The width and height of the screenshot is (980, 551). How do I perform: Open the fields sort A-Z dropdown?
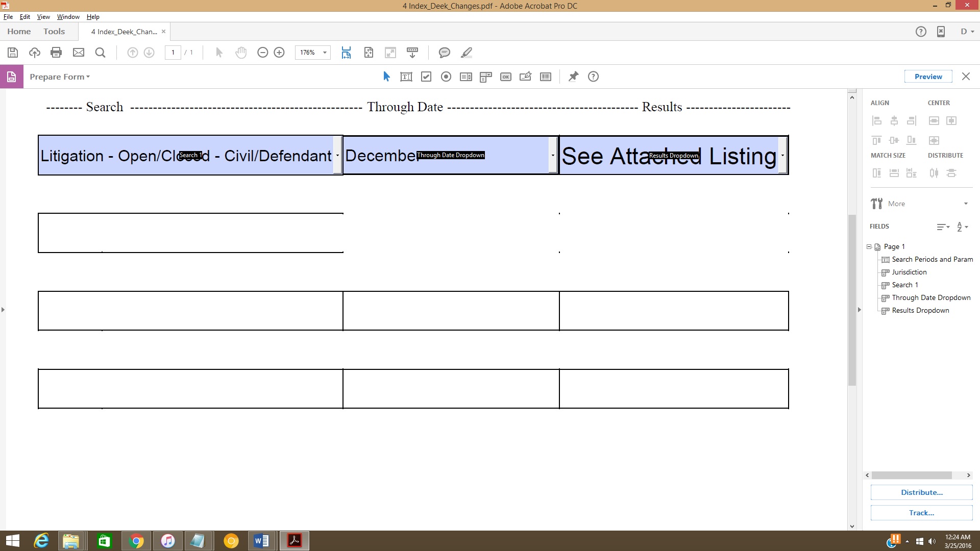point(963,227)
